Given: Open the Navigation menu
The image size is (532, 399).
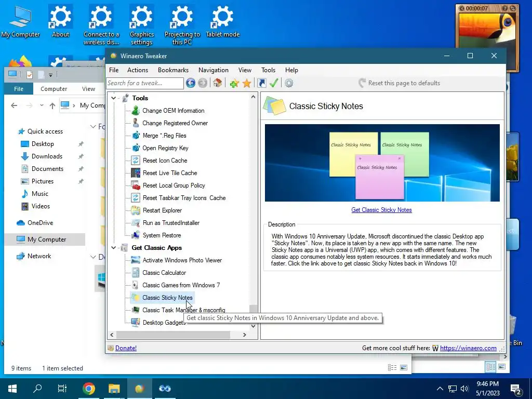Looking at the screenshot, I should (x=214, y=70).
